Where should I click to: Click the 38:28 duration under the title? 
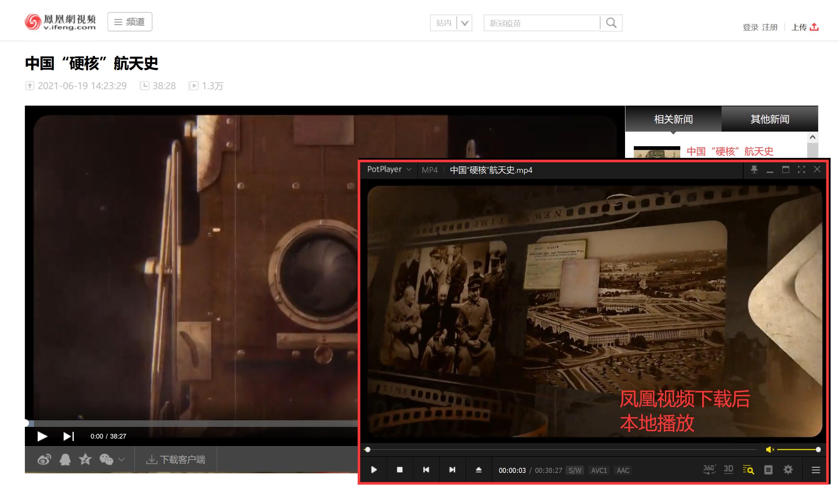(164, 86)
